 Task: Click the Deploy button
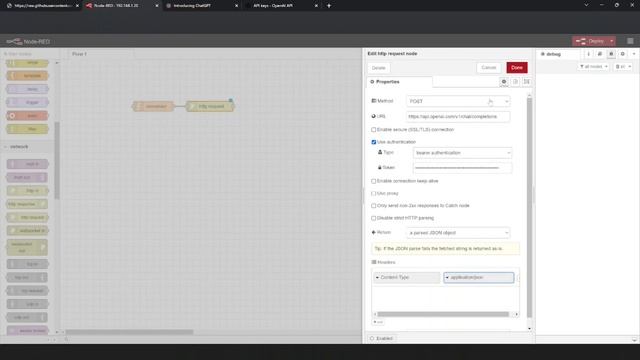click(590, 41)
